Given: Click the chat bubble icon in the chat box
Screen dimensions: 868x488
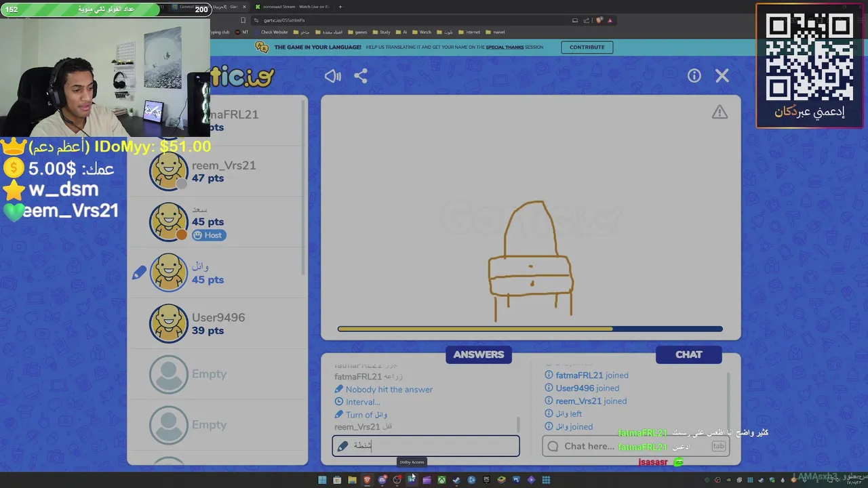Looking at the screenshot, I should click(553, 446).
